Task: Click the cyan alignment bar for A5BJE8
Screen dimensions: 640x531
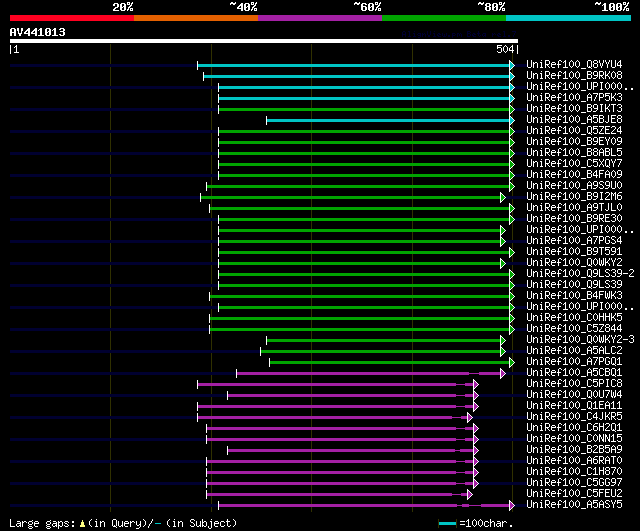Action: point(388,120)
